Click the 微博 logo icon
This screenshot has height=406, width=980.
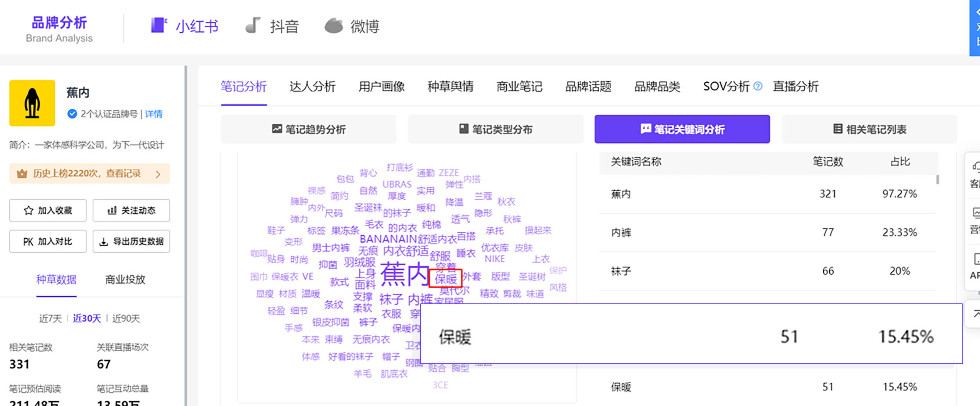point(334,25)
